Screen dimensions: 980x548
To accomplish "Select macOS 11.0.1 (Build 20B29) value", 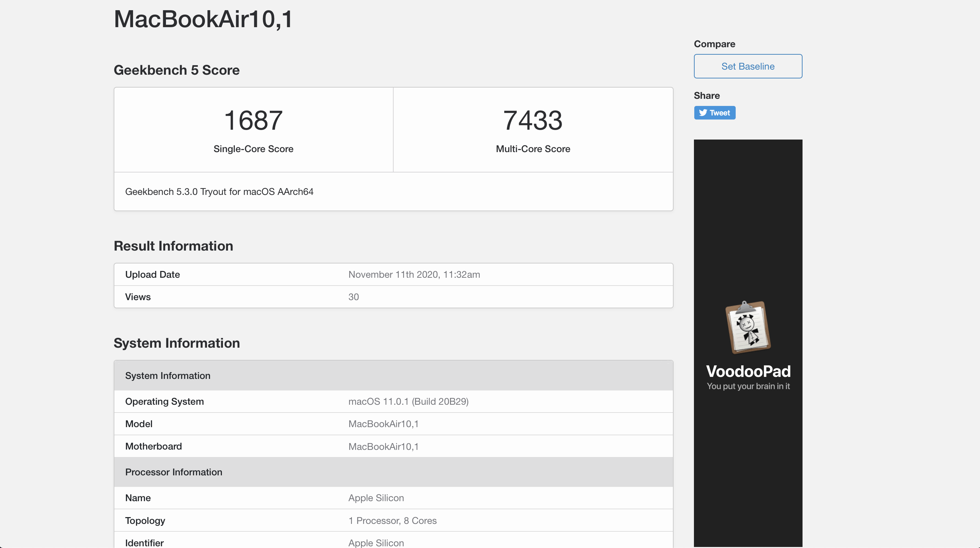I will (x=408, y=401).
